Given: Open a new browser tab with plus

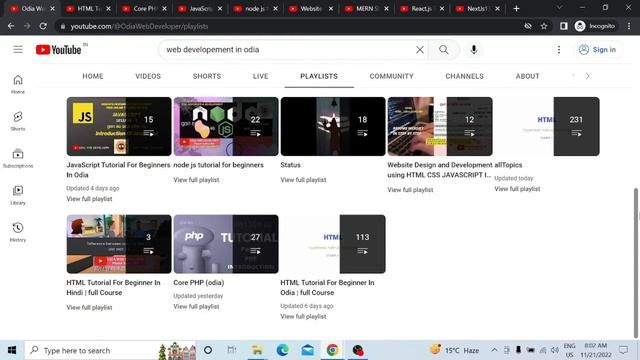Looking at the screenshot, I should click(516, 9).
